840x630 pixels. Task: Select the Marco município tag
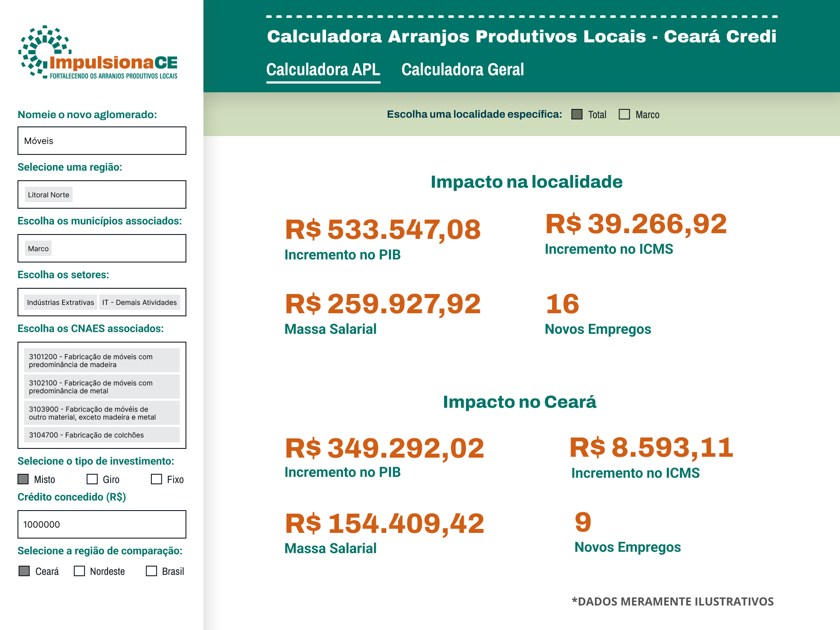point(38,248)
